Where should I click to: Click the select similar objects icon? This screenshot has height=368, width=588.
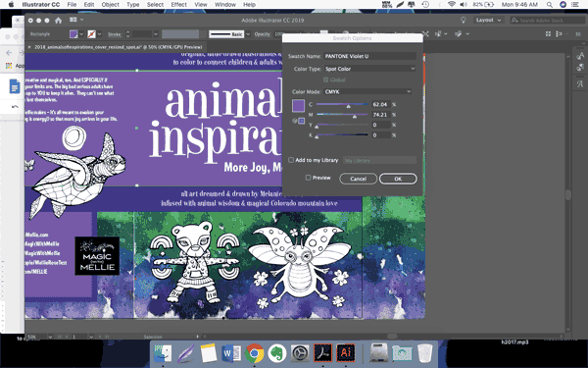tap(438, 33)
